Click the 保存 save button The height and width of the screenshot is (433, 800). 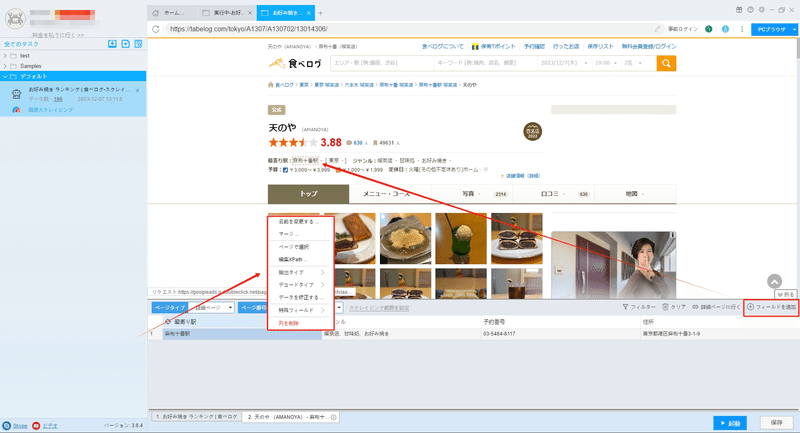click(x=777, y=423)
